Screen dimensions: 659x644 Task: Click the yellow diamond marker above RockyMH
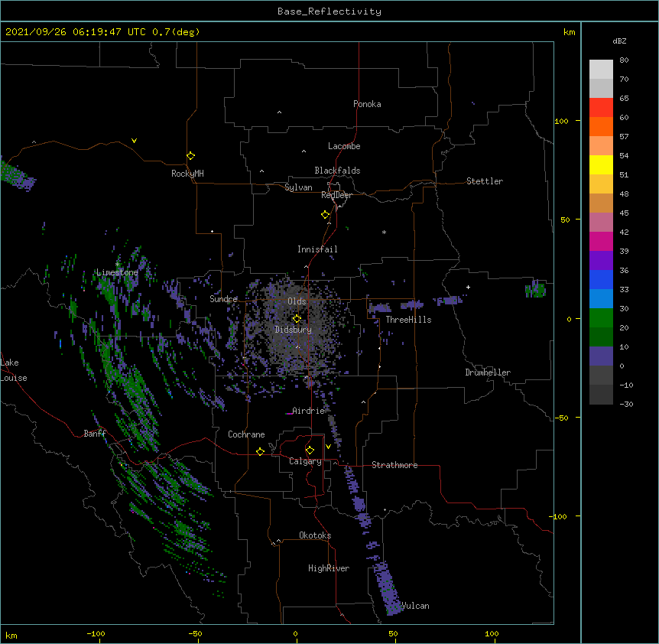pos(190,156)
